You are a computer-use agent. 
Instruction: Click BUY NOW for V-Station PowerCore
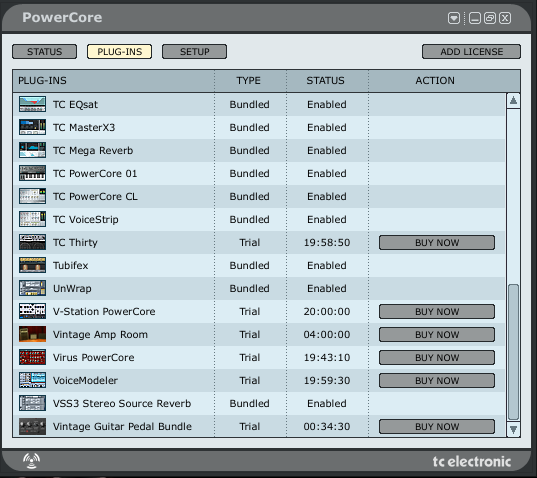437,311
